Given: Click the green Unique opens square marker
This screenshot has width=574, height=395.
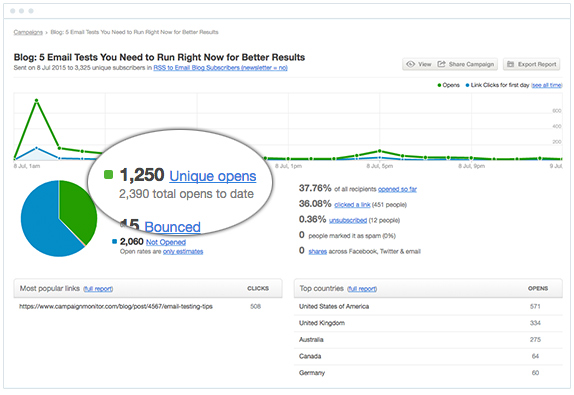Looking at the screenshot, I should pyautogui.click(x=108, y=175).
